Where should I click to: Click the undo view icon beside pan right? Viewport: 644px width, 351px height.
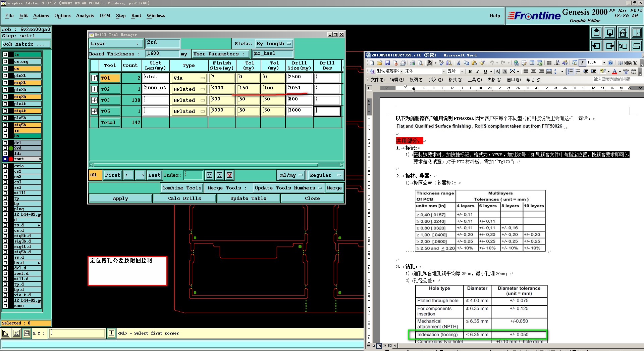(623, 46)
